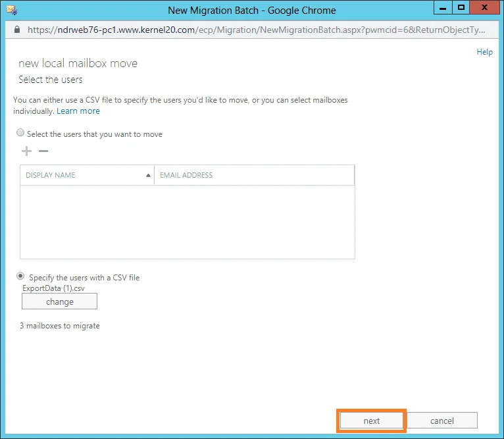Click inside the empty users list box
The width and height of the screenshot is (504, 439).
(x=188, y=222)
